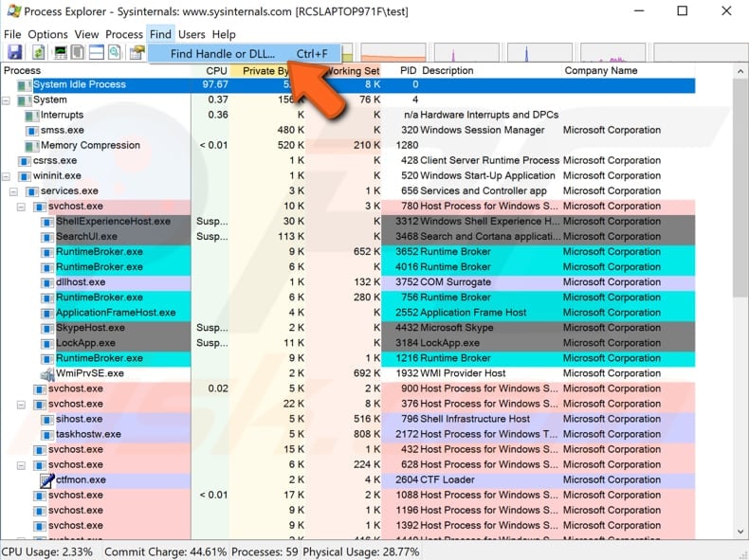Click Physical Usage in status bar

click(360, 551)
